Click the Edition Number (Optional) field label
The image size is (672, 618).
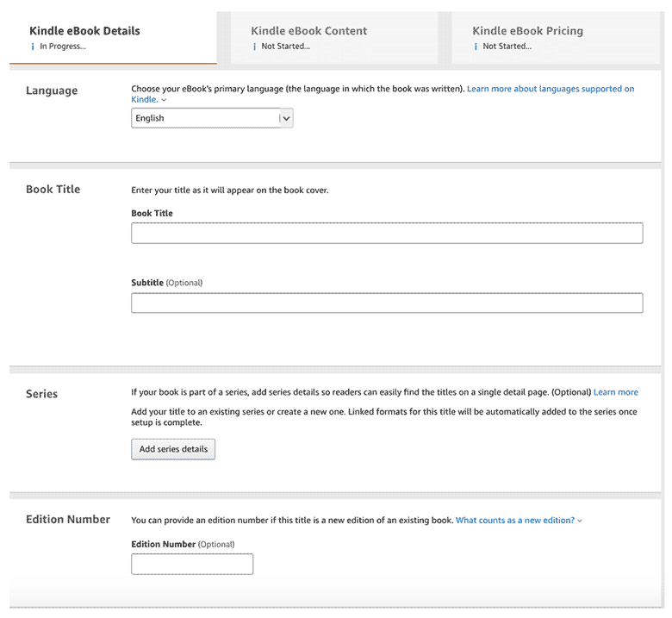point(183,545)
